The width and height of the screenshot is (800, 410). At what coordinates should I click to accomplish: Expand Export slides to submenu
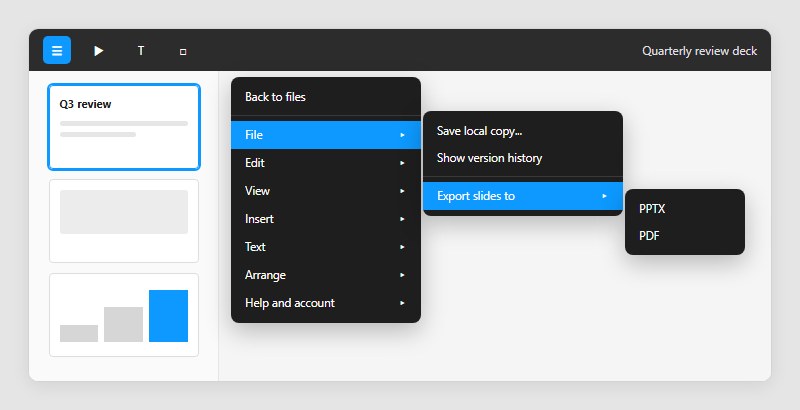[x=523, y=196]
